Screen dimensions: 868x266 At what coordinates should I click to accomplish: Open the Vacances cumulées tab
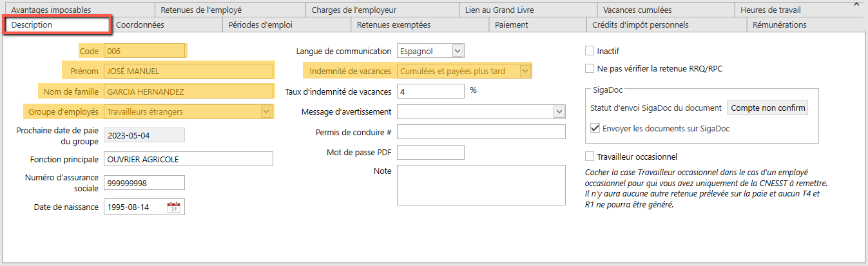664,10
